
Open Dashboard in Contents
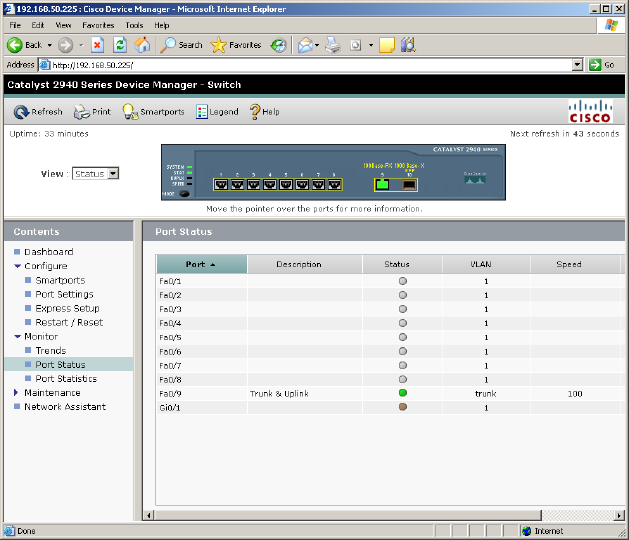click(49, 252)
